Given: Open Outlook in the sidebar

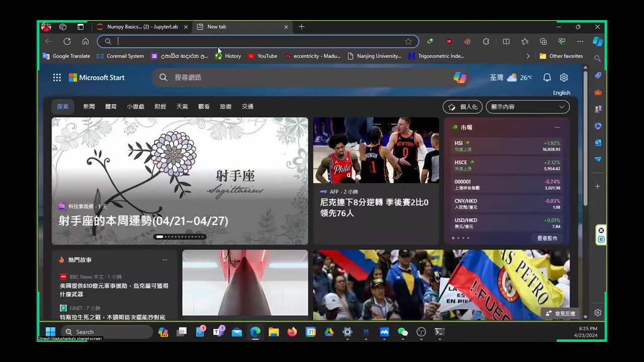Looking at the screenshot, I should (598, 142).
